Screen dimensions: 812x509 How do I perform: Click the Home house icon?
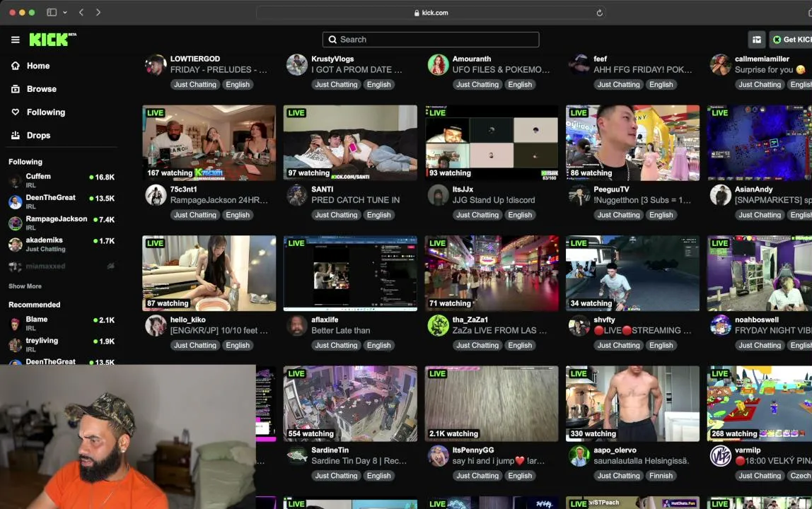16,66
